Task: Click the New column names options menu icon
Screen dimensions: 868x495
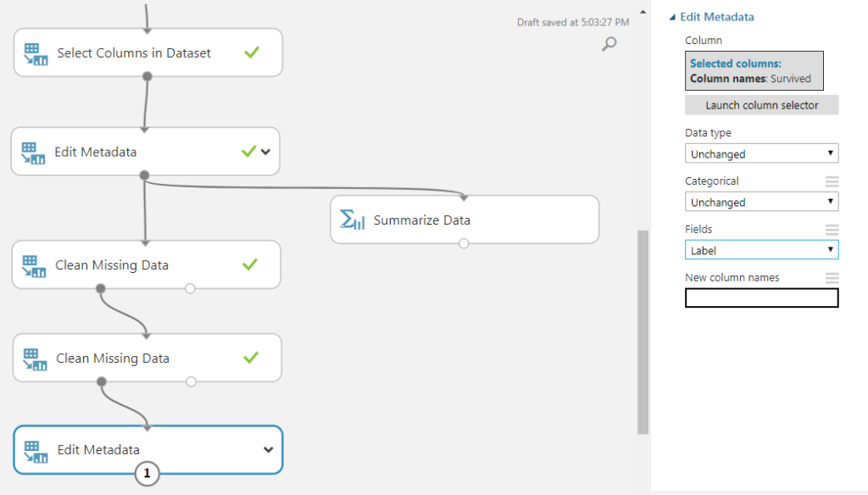Action: (x=832, y=278)
